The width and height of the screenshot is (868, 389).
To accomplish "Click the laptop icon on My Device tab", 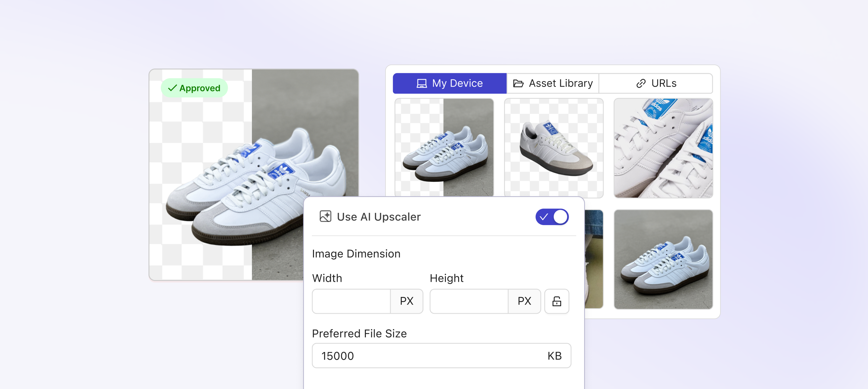I will click(421, 83).
